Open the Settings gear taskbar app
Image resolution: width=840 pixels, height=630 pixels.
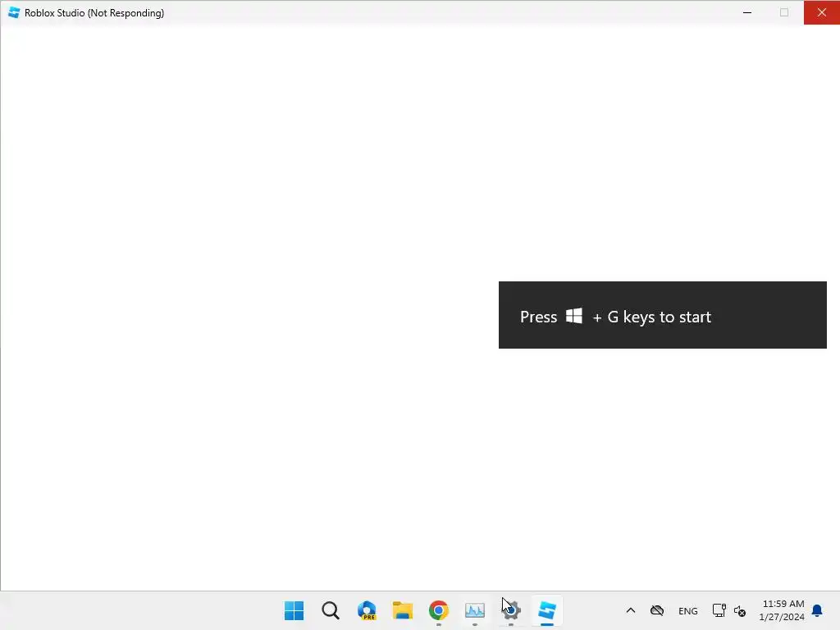(511, 610)
